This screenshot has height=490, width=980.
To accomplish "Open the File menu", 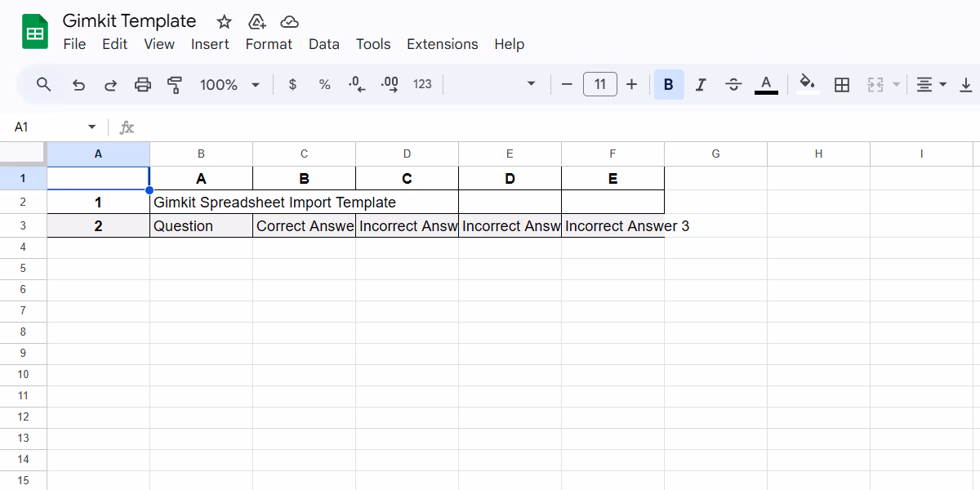I will pyautogui.click(x=74, y=44).
